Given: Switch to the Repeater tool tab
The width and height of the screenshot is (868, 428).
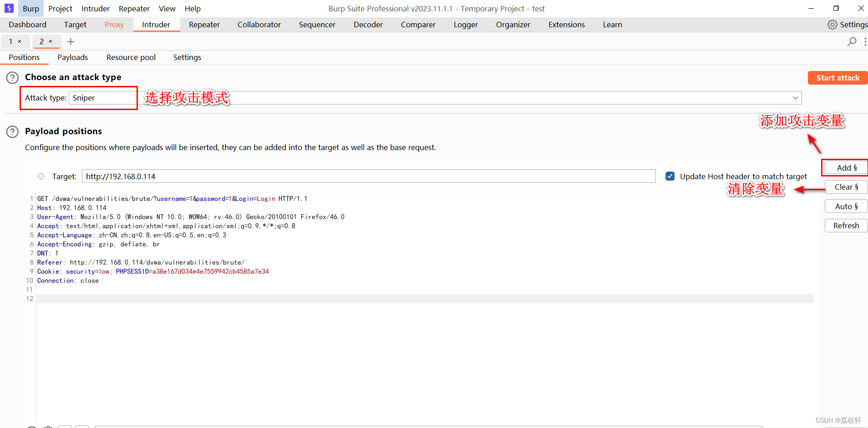Looking at the screenshot, I should click(x=204, y=25).
